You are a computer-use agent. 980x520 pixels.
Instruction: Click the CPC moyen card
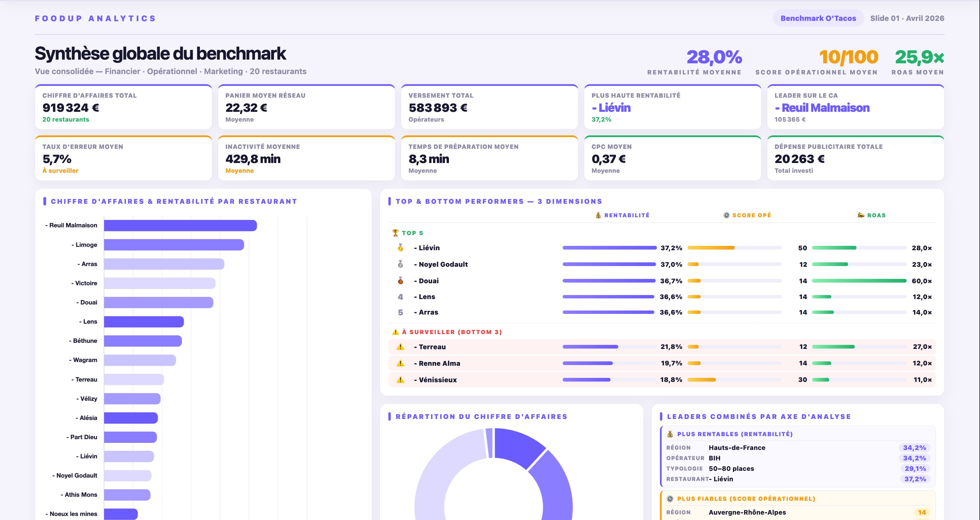(x=673, y=158)
